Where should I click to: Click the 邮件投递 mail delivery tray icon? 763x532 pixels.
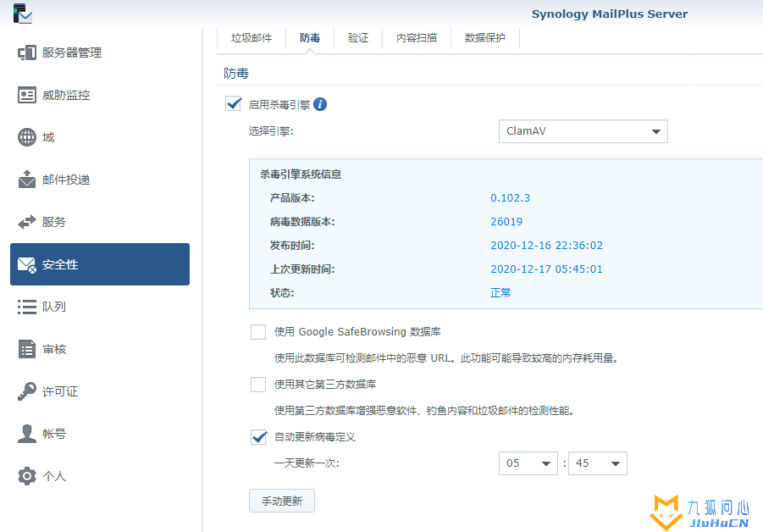[x=27, y=179]
